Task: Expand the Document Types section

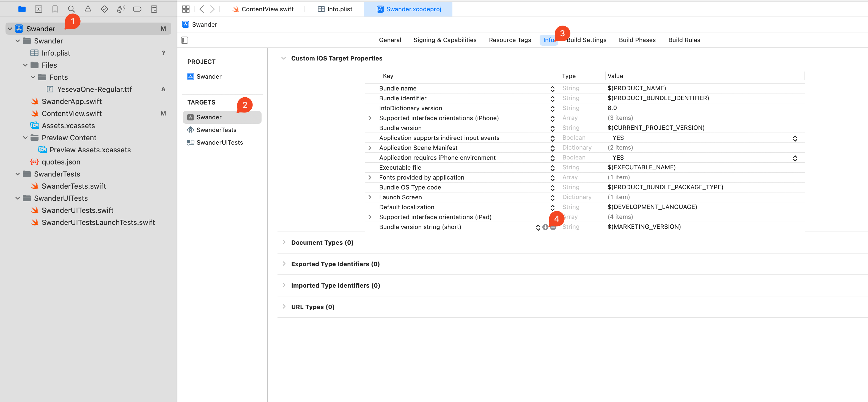Action: (x=284, y=242)
